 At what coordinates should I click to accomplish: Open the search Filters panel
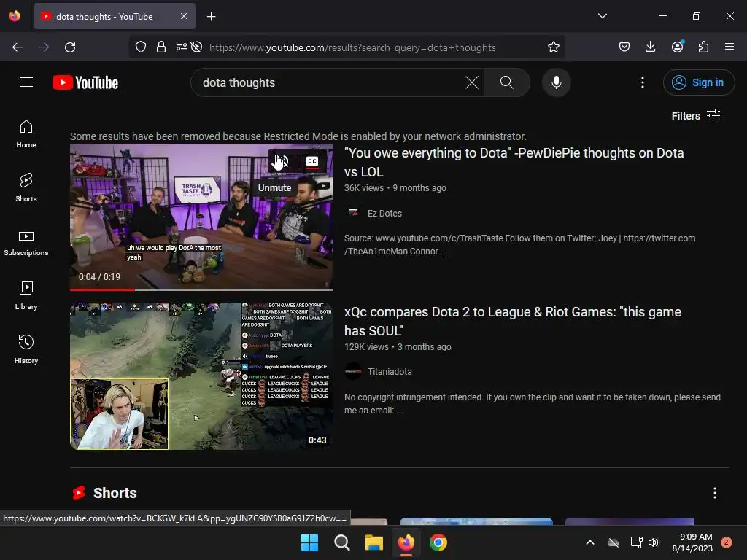click(x=695, y=116)
